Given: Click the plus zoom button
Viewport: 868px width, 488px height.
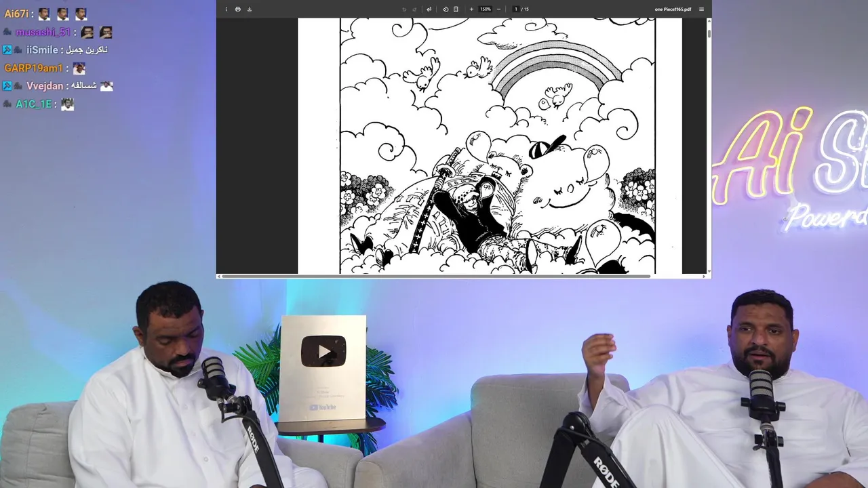Looking at the screenshot, I should (x=471, y=9).
